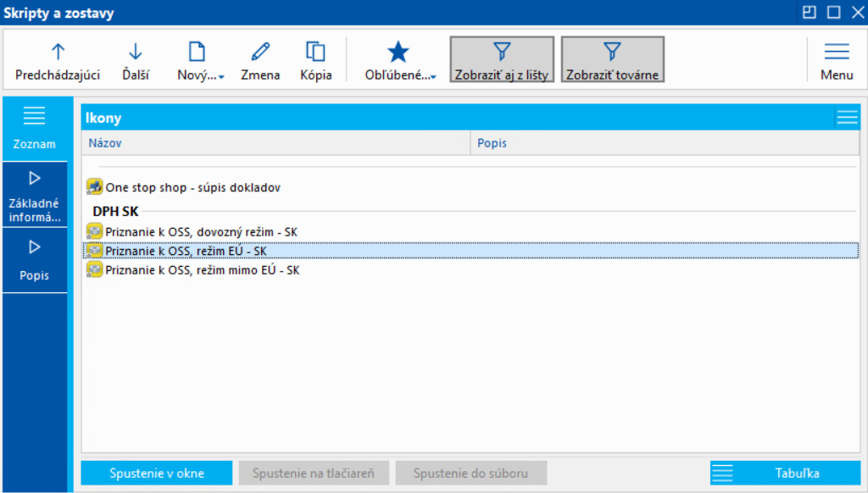Viewport: 868px width, 493px height.
Task: Open the Základné informácie tab
Action: [34, 195]
